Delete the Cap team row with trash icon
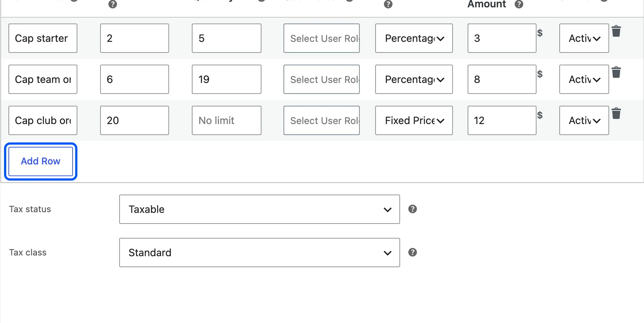Viewport: 644px width, 323px height. point(616,72)
